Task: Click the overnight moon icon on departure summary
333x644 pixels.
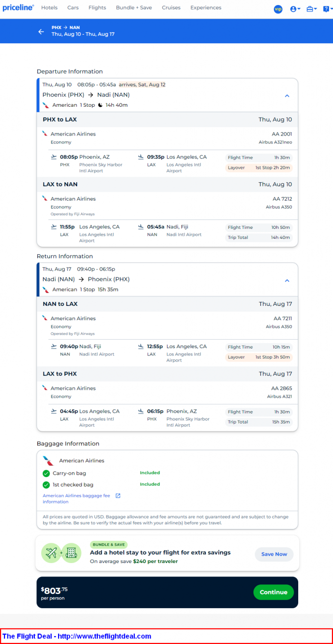Action: point(100,105)
